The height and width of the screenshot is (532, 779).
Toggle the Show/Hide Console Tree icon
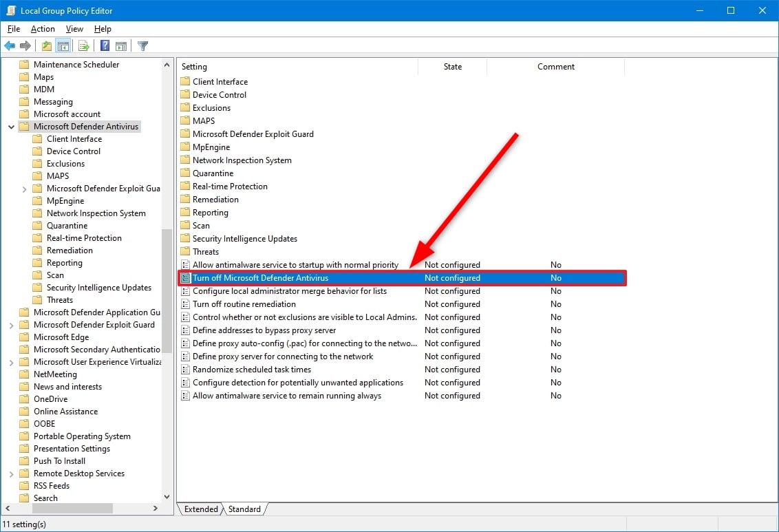click(63, 46)
